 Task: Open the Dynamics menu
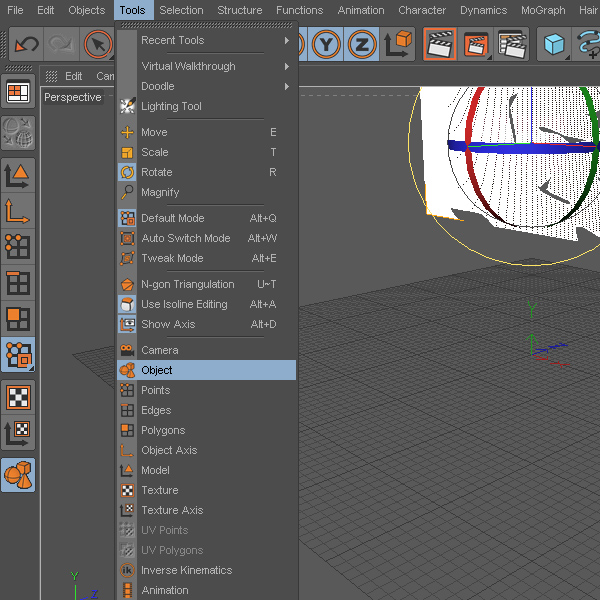[484, 10]
